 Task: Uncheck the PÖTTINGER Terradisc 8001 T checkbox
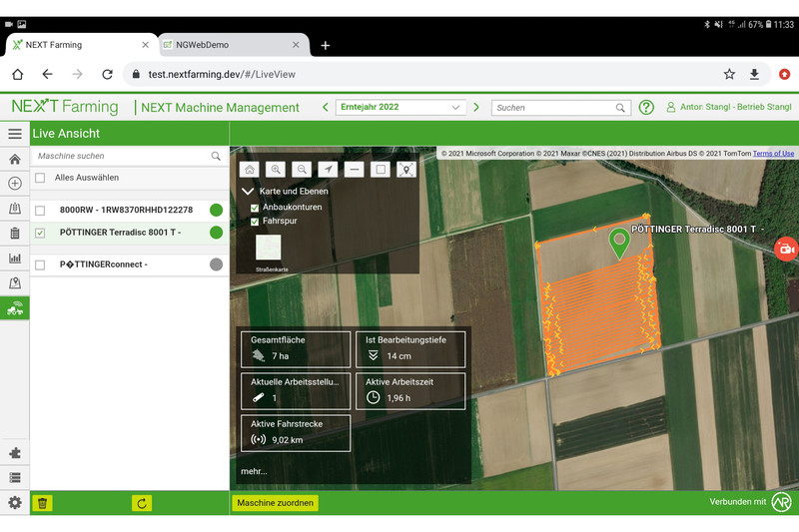[x=40, y=234]
